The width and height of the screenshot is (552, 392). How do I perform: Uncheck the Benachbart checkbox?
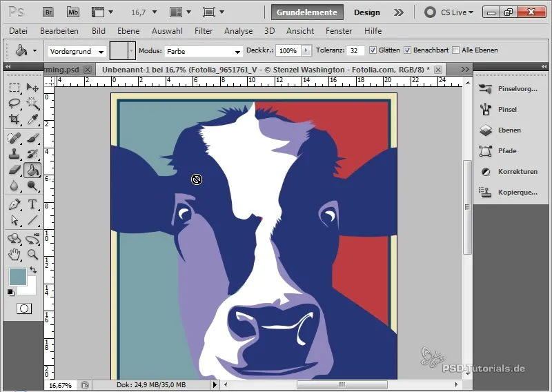(x=407, y=50)
